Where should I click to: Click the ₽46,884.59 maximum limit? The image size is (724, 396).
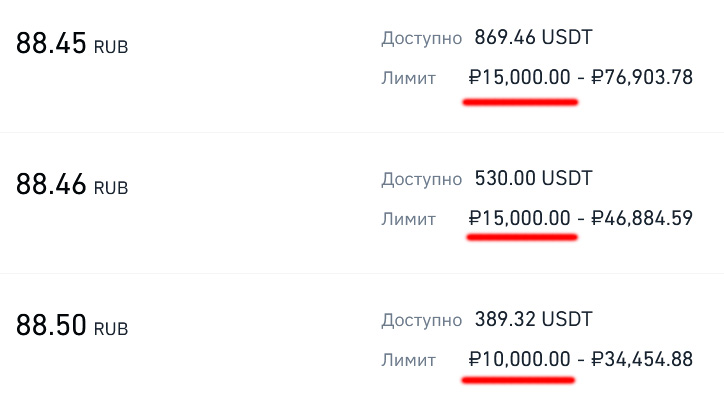pos(642,218)
